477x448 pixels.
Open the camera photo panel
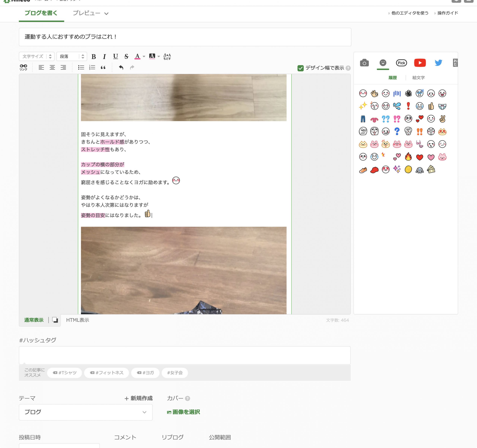(364, 63)
